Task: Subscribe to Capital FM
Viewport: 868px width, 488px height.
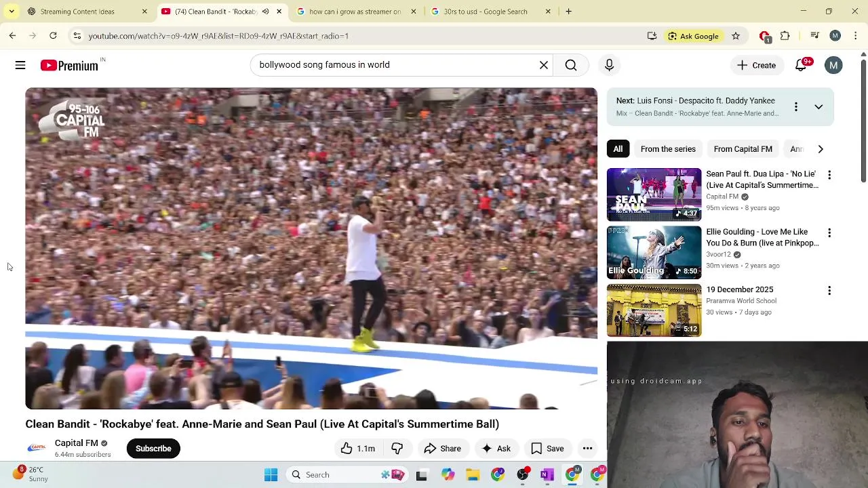Action: [153, 448]
